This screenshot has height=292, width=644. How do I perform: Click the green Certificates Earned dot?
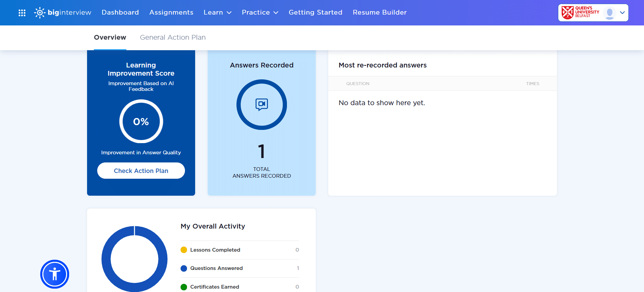click(184, 287)
